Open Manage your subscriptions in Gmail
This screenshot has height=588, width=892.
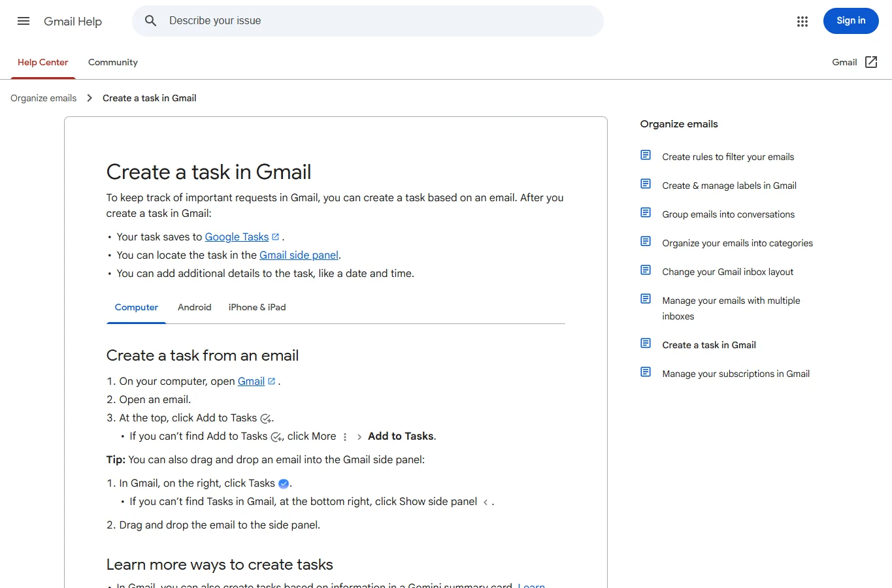736,374
